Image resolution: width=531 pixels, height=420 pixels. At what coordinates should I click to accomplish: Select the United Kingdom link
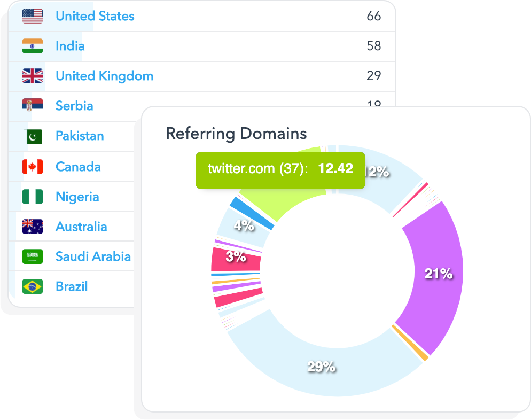tap(104, 76)
